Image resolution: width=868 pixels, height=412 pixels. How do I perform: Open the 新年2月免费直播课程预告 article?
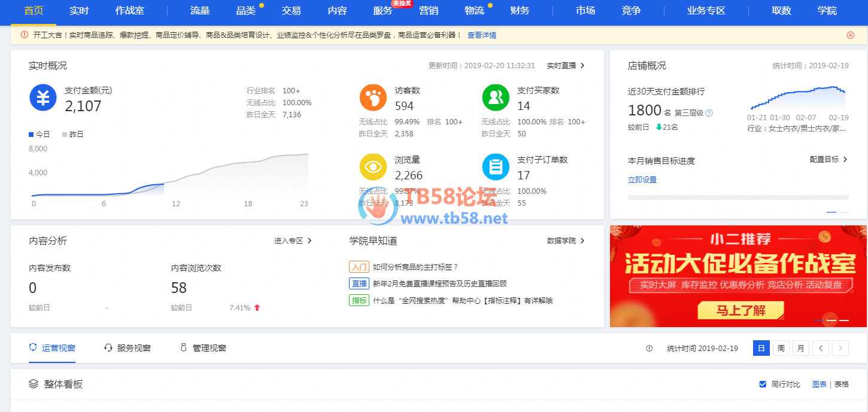tap(439, 283)
